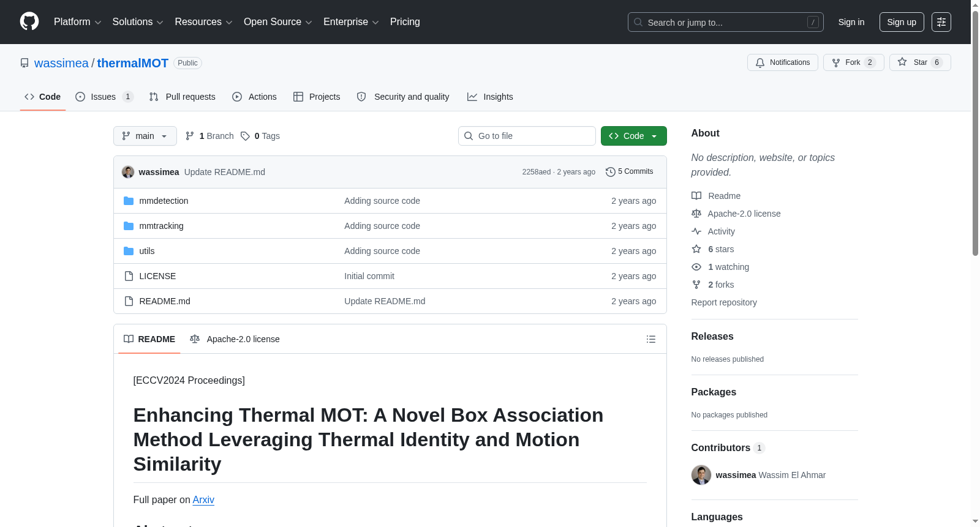980x527 pixels.
Task: Select the README tab in file viewer
Action: point(149,339)
